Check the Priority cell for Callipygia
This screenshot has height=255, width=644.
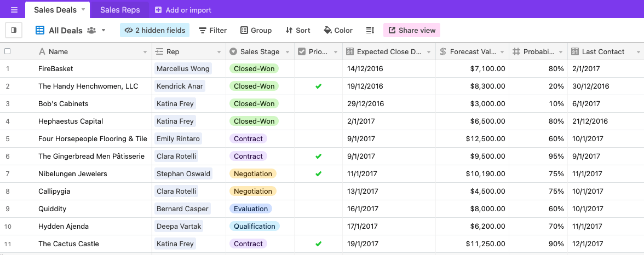pyautogui.click(x=318, y=192)
